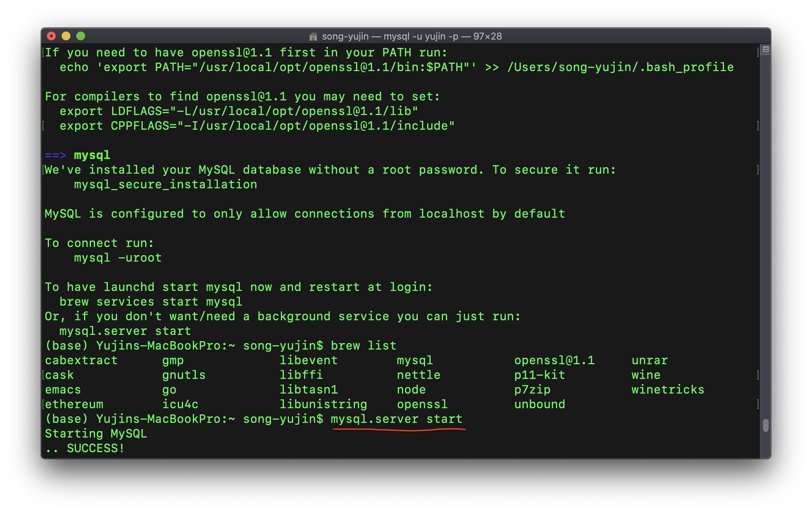Click the SUCCESS! output text
Screen dimensions: 812x513
click(x=95, y=449)
